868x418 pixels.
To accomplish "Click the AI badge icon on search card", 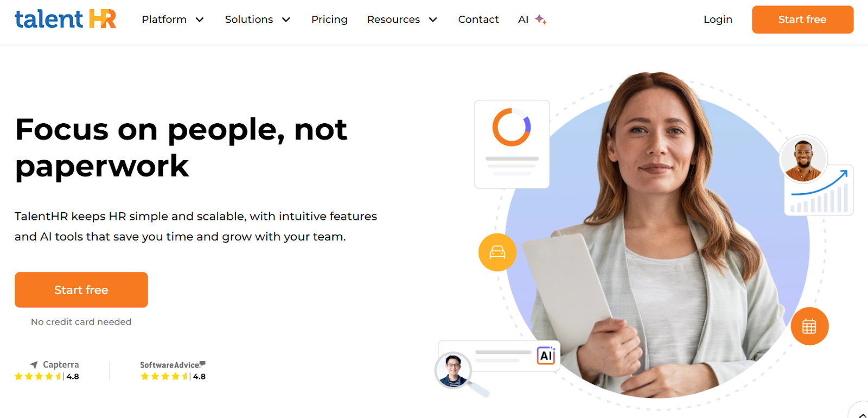I will tap(546, 356).
